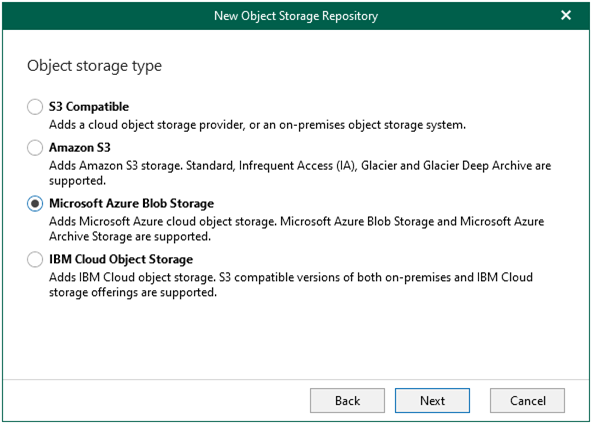Choose the Amazon S3 radio option
The image size is (591, 423).
(35, 147)
